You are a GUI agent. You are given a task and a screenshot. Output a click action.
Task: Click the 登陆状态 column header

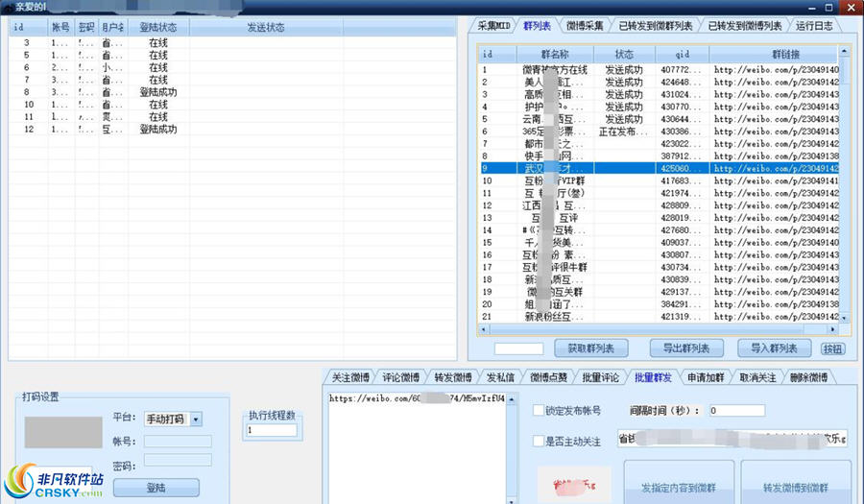pos(158,27)
